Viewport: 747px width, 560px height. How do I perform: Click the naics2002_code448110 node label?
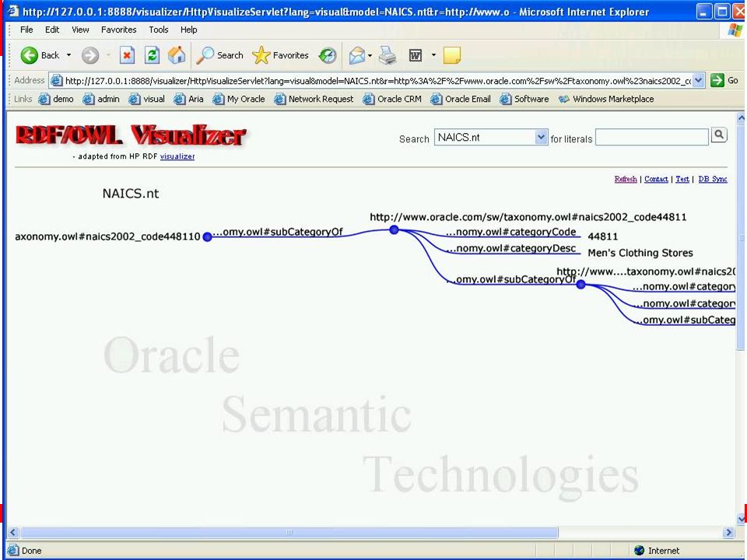coord(107,236)
